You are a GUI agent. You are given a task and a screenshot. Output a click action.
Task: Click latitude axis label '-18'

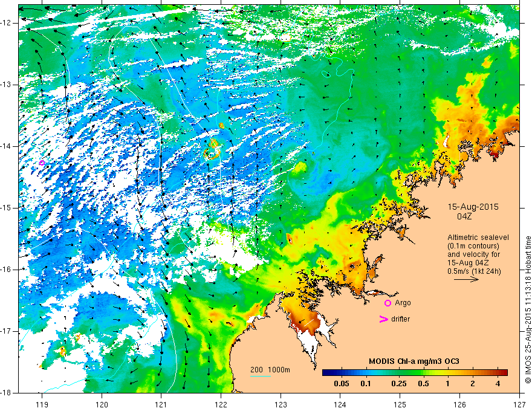[x=7, y=393]
